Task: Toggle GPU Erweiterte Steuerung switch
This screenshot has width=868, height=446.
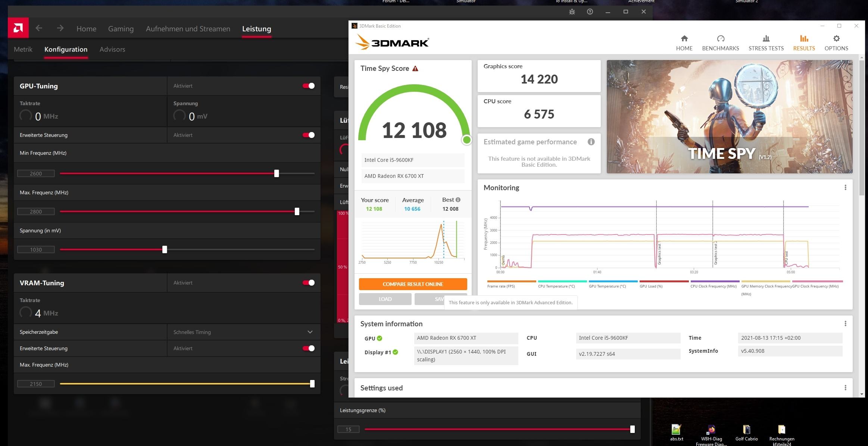Action: [x=309, y=135]
